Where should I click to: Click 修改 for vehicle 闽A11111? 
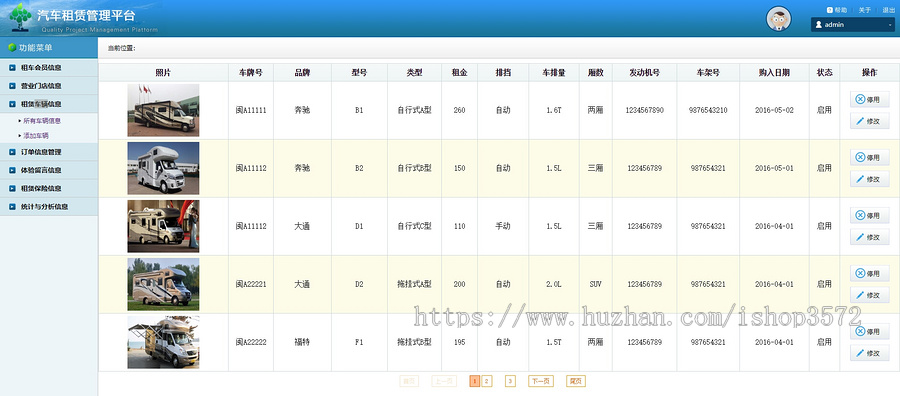click(x=869, y=121)
